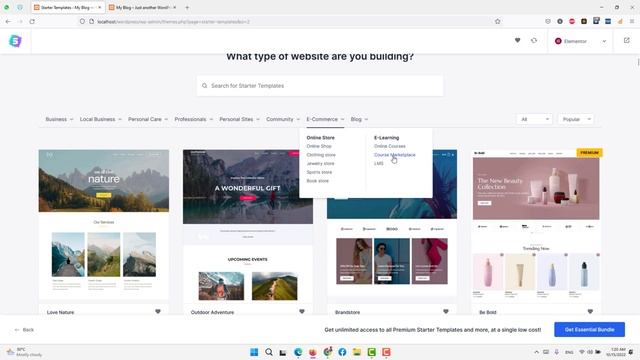
Task: Open the external link icon in header
Action: click(627, 40)
